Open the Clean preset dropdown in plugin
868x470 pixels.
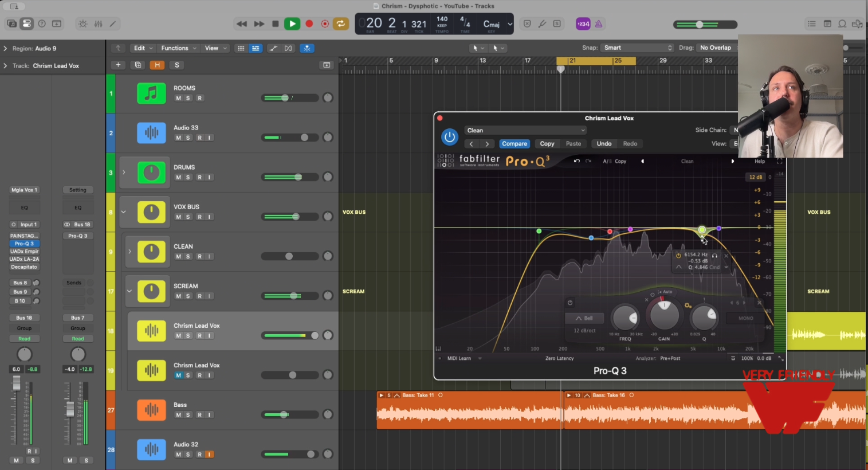pos(525,130)
